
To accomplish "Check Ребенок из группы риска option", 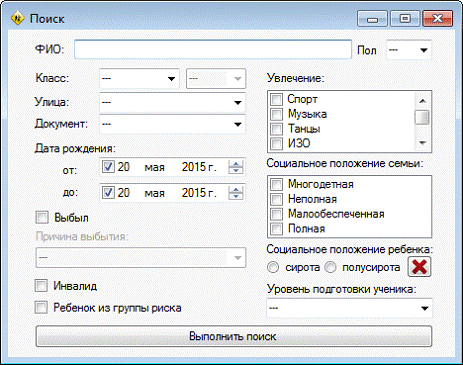I will [41, 307].
